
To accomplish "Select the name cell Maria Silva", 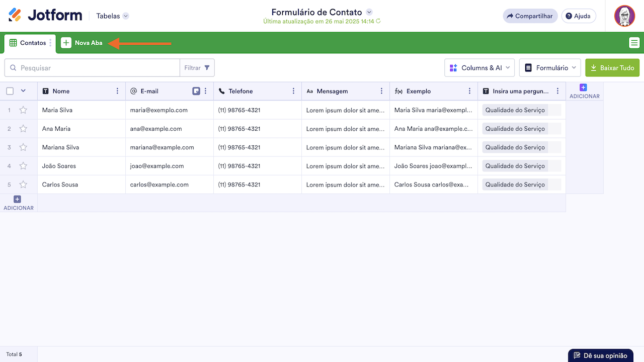I will click(x=82, y=110).
